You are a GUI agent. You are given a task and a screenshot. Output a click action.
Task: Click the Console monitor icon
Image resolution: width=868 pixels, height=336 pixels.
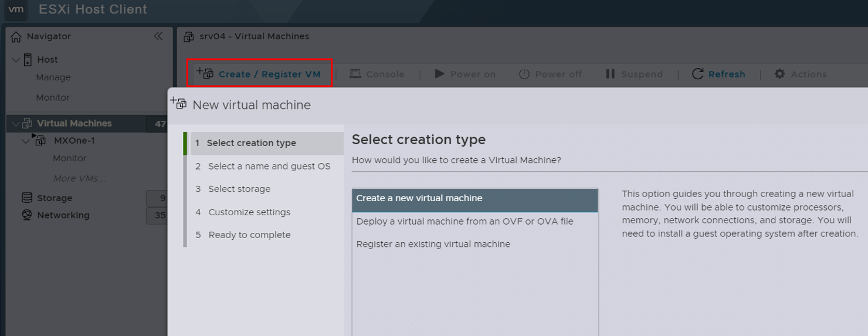click(355, 74)
